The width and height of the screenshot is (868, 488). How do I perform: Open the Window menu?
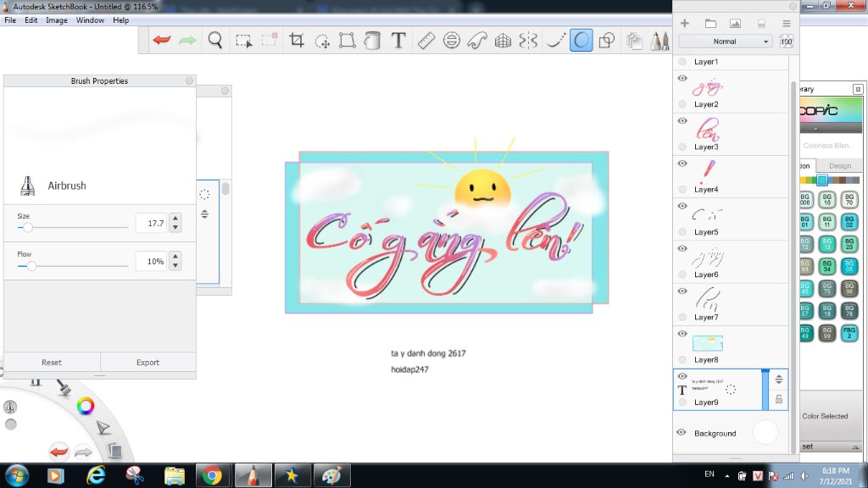click(x=90, y=20)
